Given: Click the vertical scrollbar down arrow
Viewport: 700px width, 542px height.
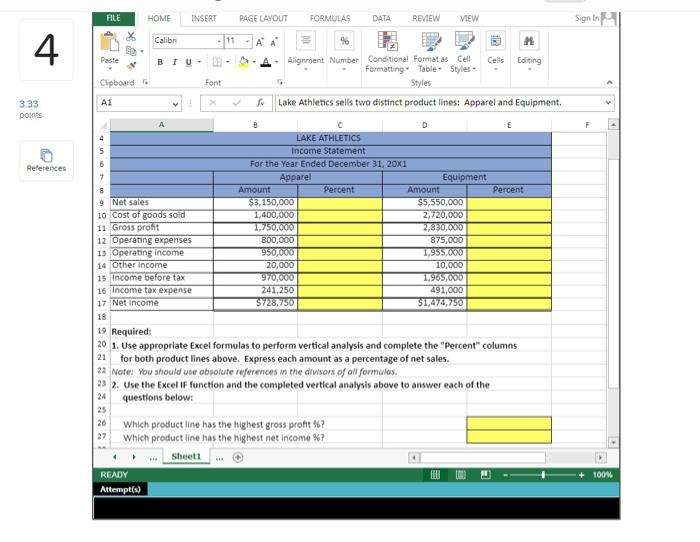Looking at the screenshot, I should coord(614,442).
